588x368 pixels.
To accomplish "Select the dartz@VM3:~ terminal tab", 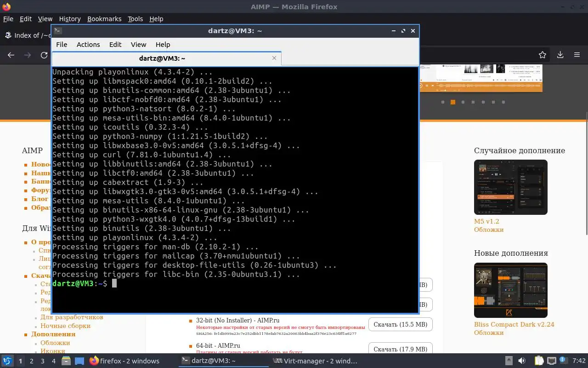I will pos(166,58).
